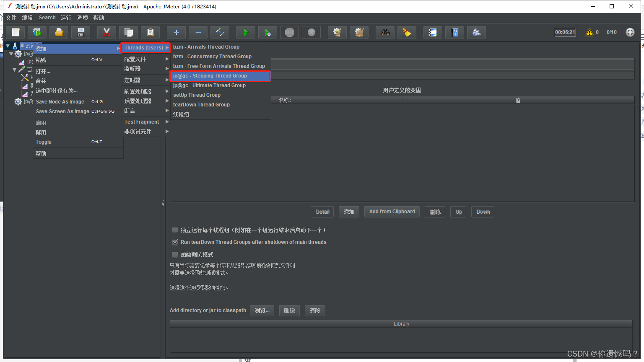The image size is (644, 362).
Task: Click the 清除 classpath button
Action: tap(315, 310)
